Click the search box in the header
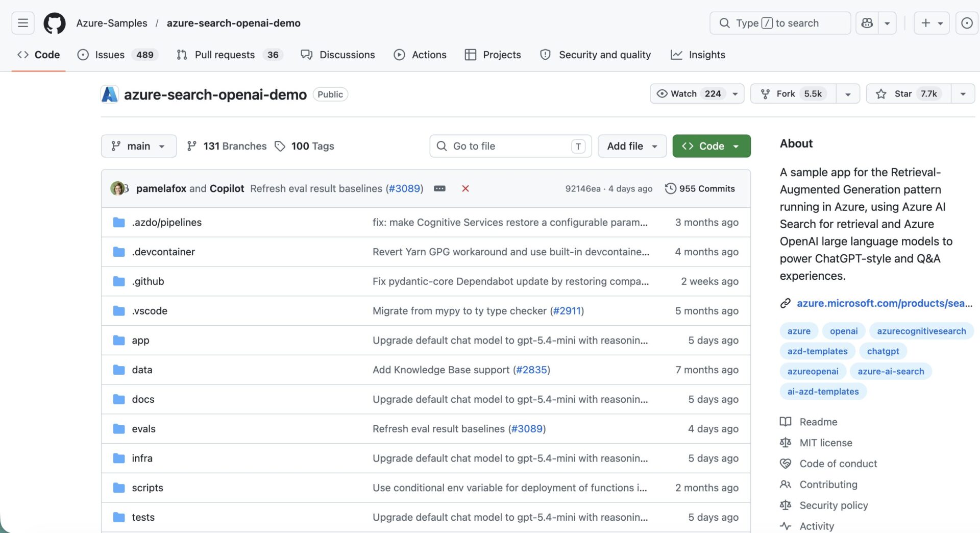The image size is (980, 533). (780, 23)
